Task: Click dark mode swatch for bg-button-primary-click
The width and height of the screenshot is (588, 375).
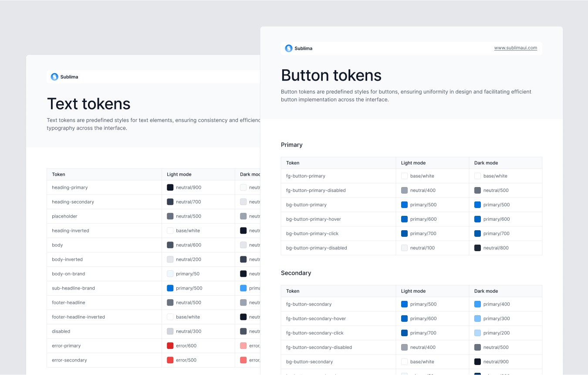Action: click(x=477, y=234)
